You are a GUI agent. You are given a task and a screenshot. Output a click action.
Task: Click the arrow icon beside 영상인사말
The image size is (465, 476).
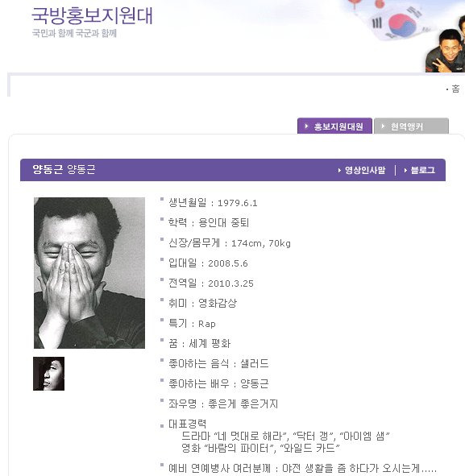pyautogui.click(x=339, y=170)
